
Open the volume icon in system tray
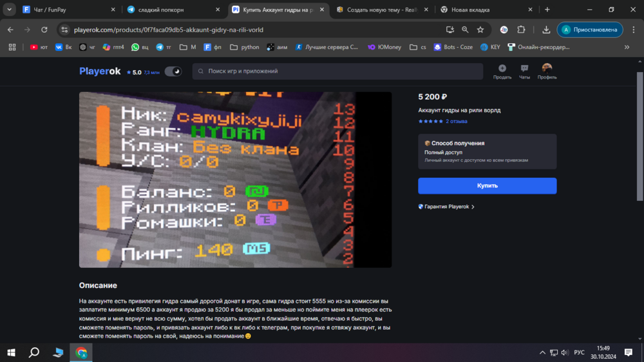point(565,352)
